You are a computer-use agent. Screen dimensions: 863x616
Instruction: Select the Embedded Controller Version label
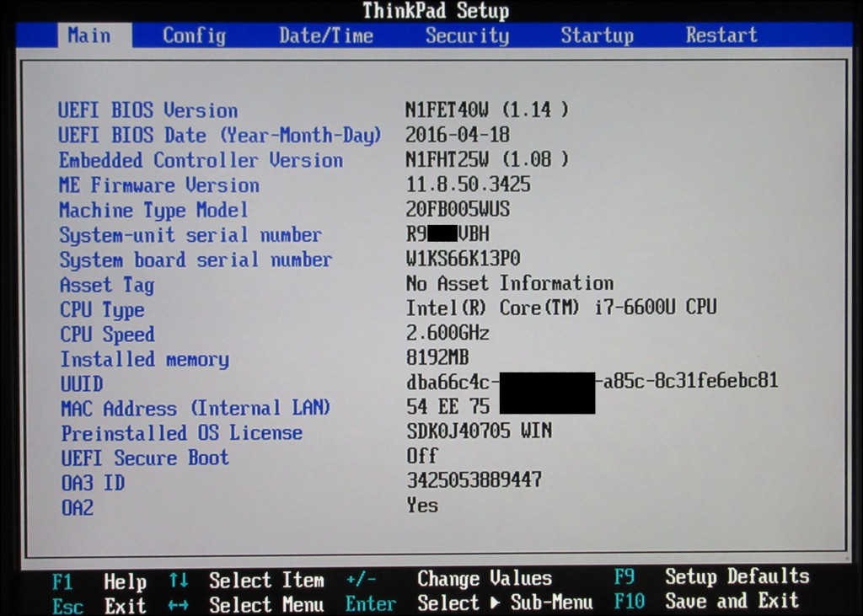tap(201, 160)
